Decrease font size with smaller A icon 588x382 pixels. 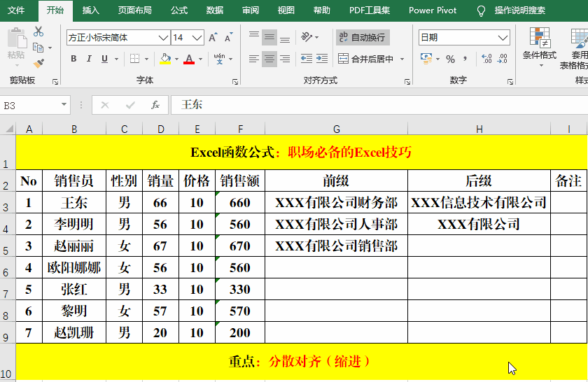228,38
